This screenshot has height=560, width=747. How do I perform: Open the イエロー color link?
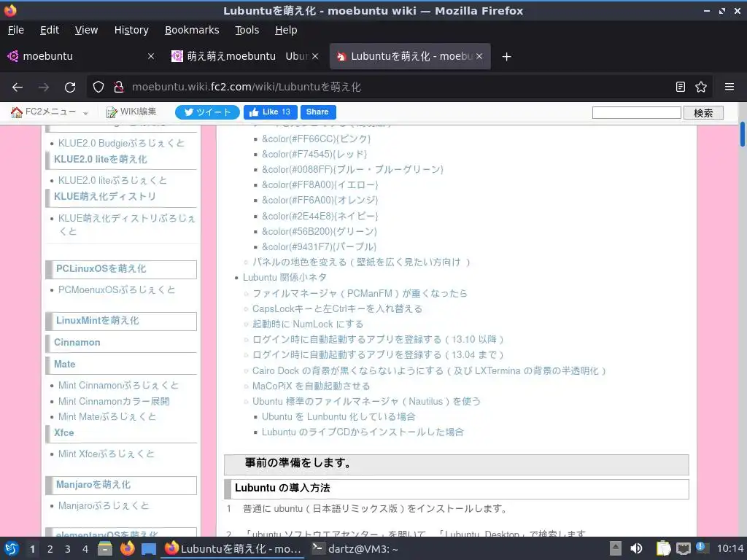[320, 184]
